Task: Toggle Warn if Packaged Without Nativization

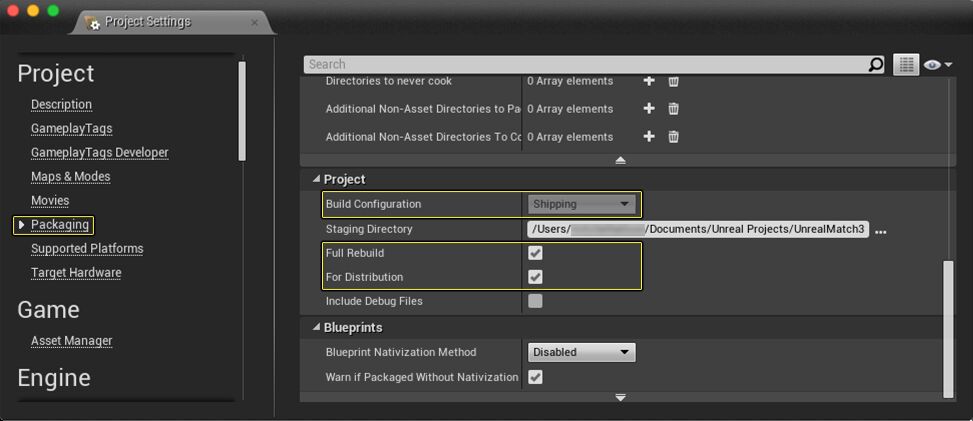Action: 535,377
